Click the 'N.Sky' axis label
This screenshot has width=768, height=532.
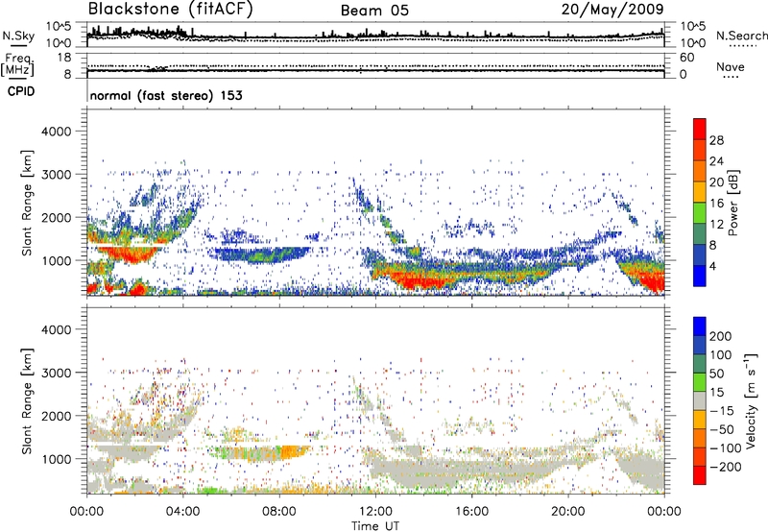click(x=18, y=36)
